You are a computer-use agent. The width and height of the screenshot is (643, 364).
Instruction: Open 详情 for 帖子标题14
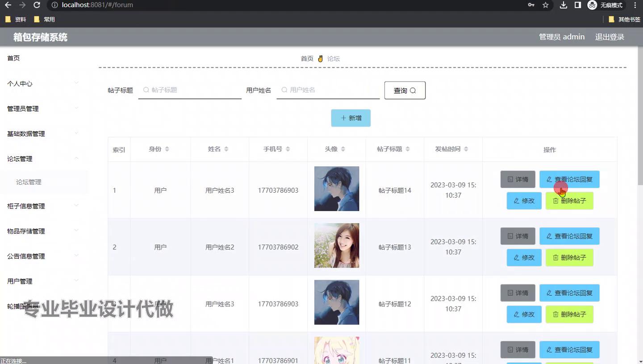coord(518,179)
